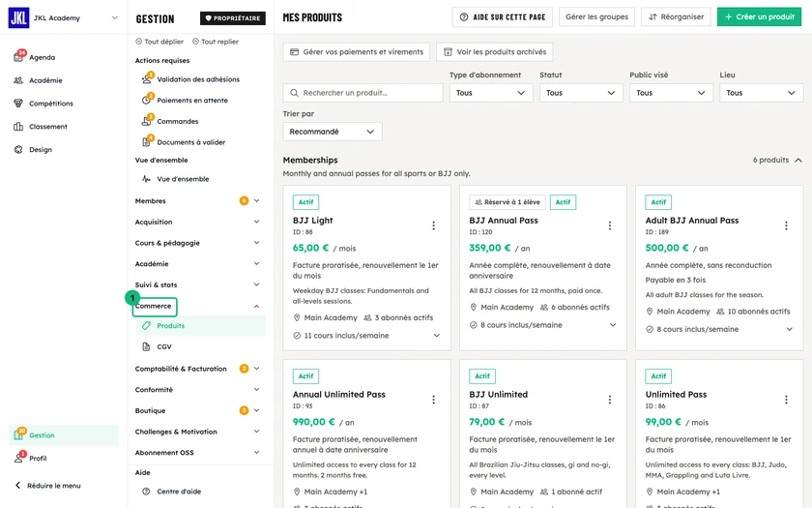Click Tout replier link

coord(216,42)
